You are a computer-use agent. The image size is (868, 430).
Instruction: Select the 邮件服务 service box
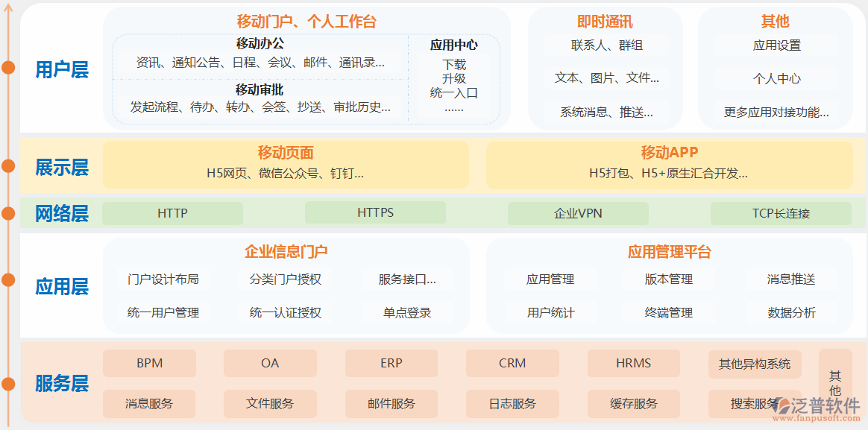point(391,404)
